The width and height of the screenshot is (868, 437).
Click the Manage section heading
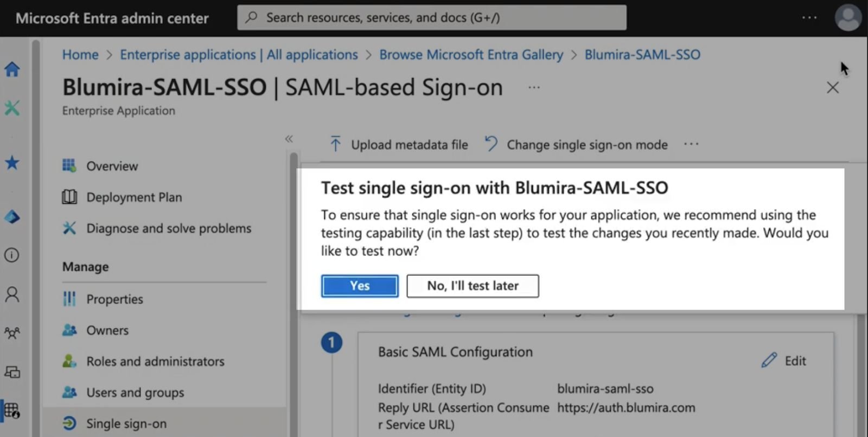pos(85,267)
